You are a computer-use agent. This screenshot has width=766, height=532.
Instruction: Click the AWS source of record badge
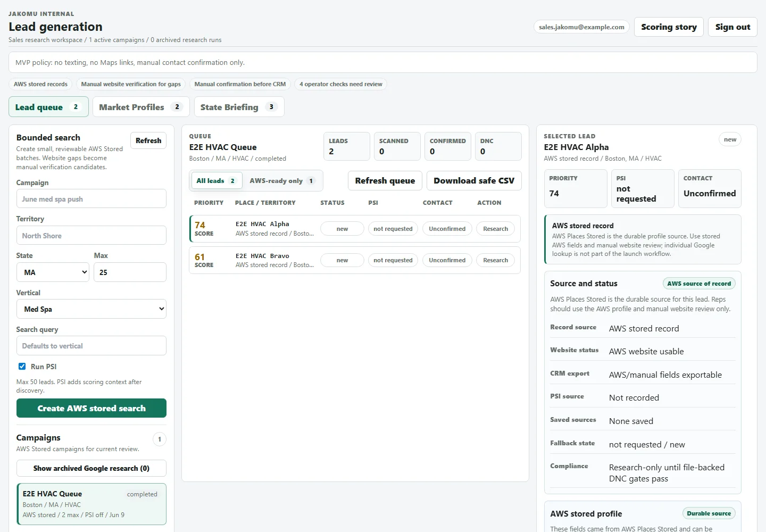[x=699, y=284]
